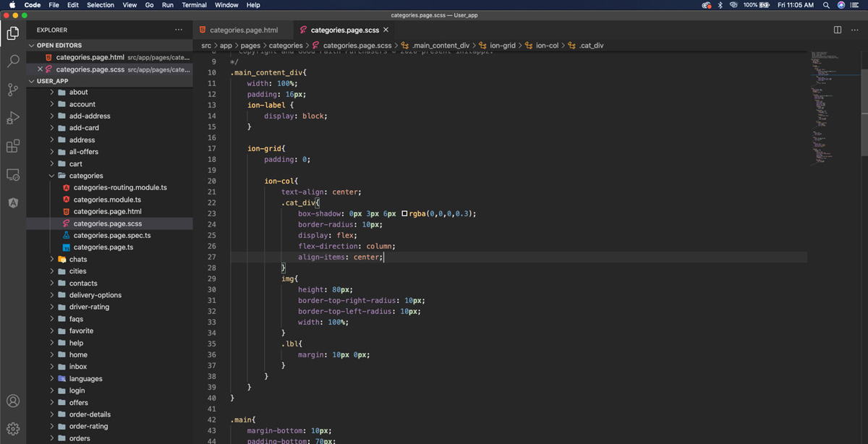Open categories.page.ts file in explorer
This screenshot has width=868, height=444.
(x=103, y=247)
